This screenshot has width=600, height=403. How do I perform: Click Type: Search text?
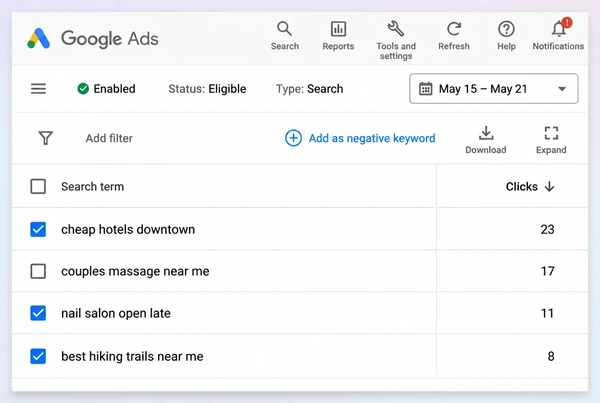[x=310, y=89]
